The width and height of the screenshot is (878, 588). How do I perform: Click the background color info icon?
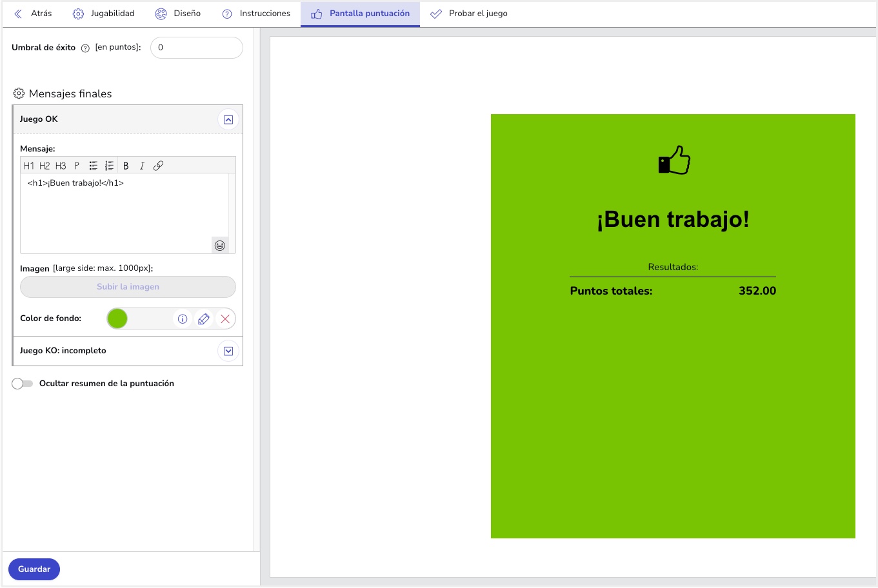coord(183,319)
